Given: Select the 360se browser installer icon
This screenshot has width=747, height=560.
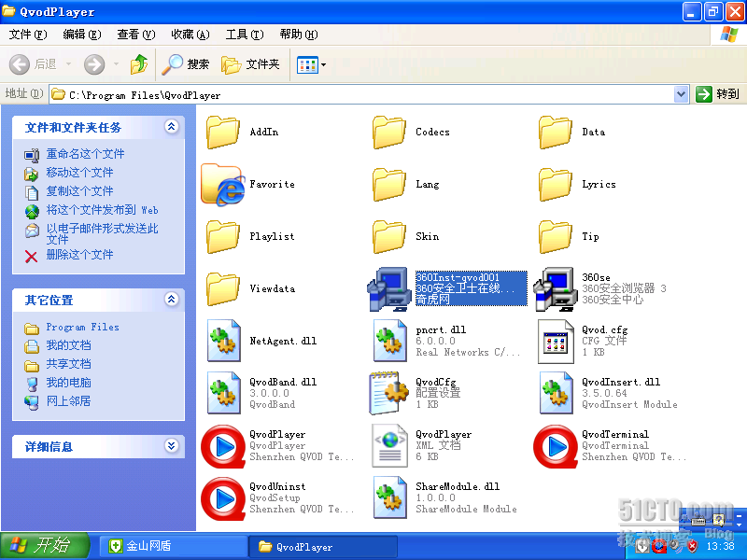Looking at the screenshot, I should point(555,289).
